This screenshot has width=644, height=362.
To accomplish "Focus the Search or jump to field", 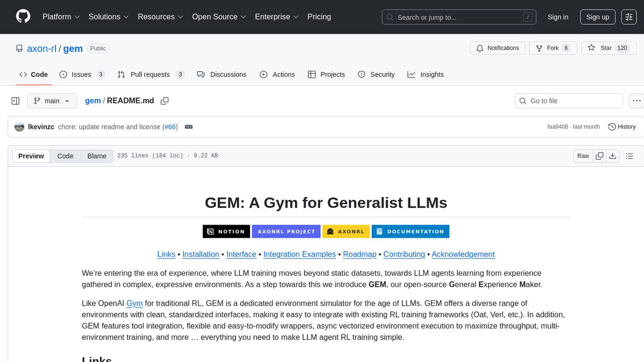I will (459, 17).
